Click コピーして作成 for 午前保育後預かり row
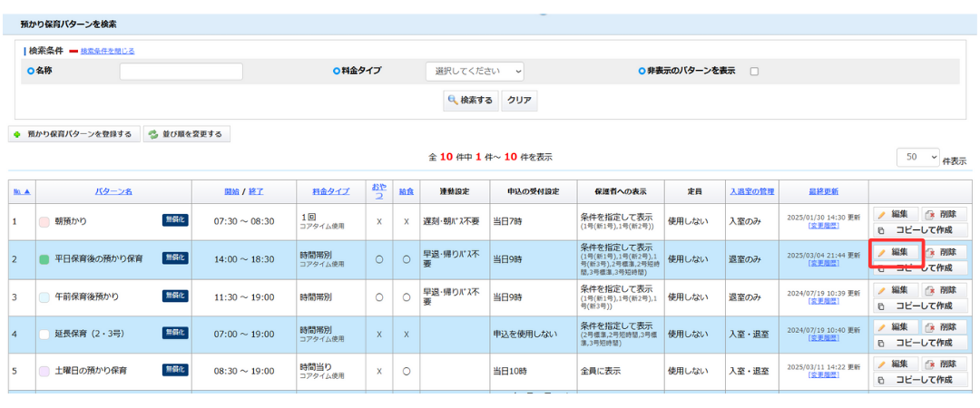 (x=920, y=306)
